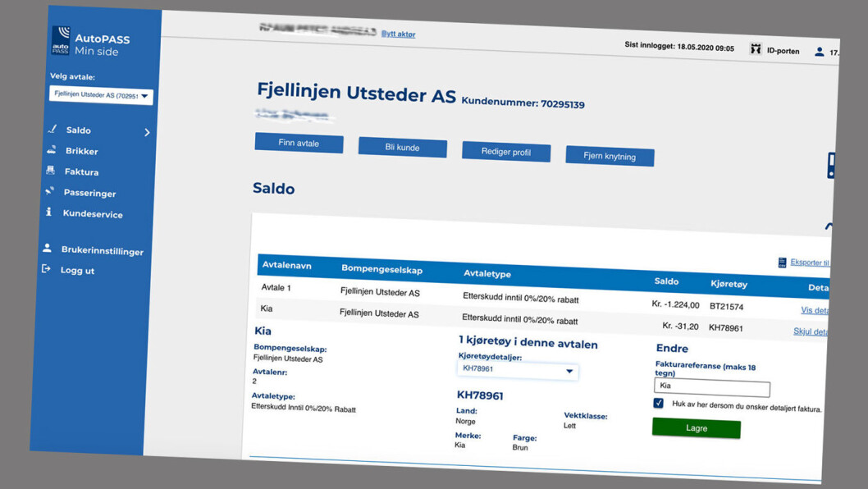Open Brukerinnstillinger settings
Image resolution: width=868 pixels, height=489 pixels.
(x=103, y=251)
